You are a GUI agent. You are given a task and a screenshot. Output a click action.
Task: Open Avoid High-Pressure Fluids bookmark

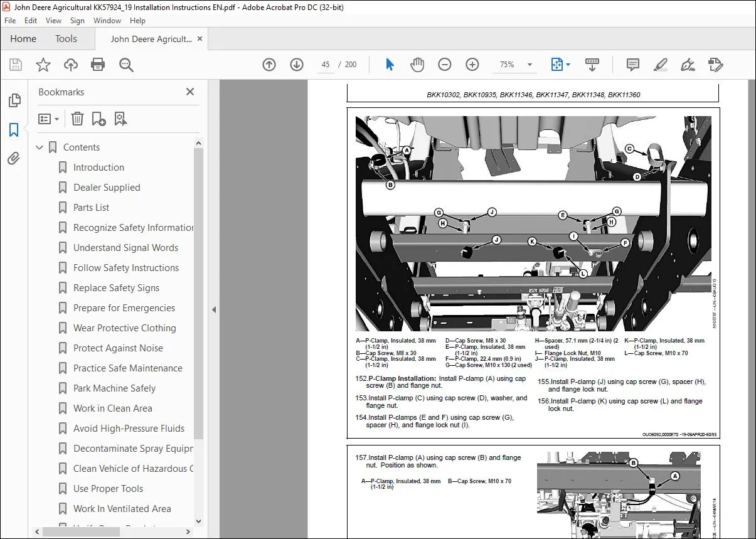(129, 429)
